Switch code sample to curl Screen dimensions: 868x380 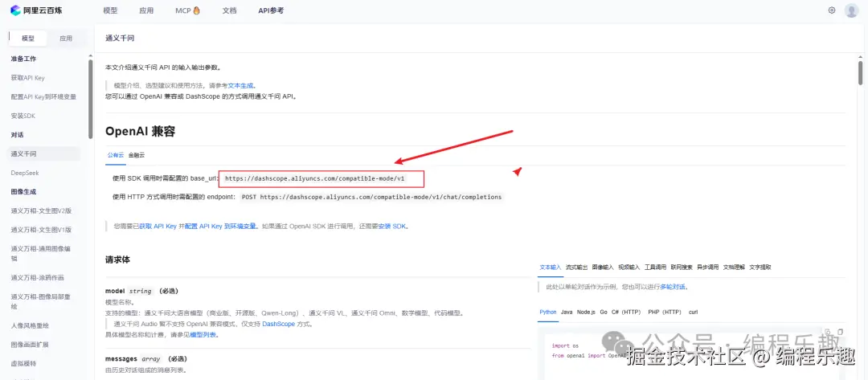pyautogui.click(x=693, y=312)
